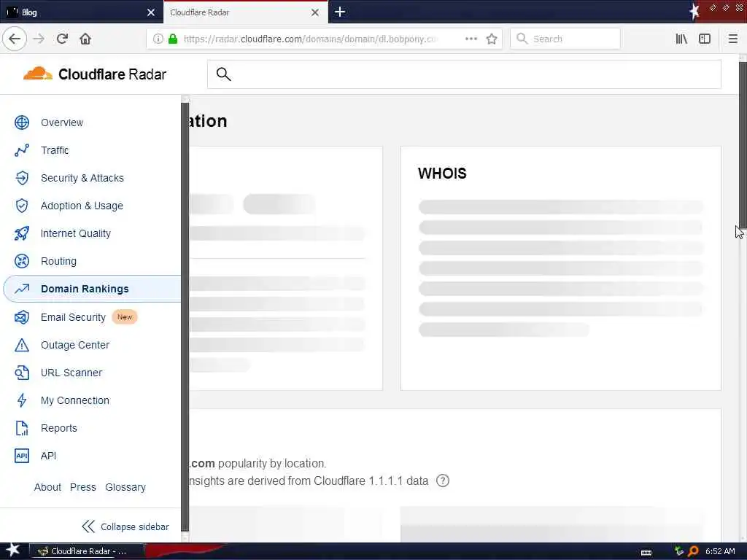The height and width of the screenshot is (560, 747).
Task: Click the Cloudflare Radar logo
Action: [95, 74]
